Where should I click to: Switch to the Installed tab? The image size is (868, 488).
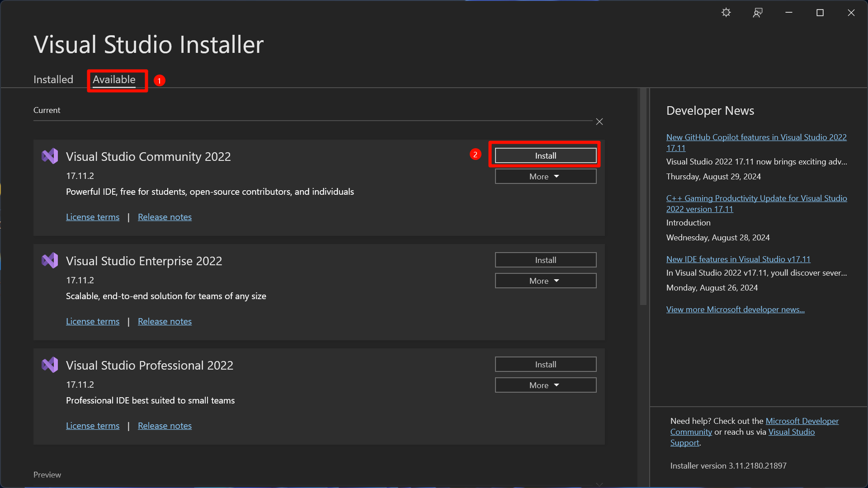[53, 80]
